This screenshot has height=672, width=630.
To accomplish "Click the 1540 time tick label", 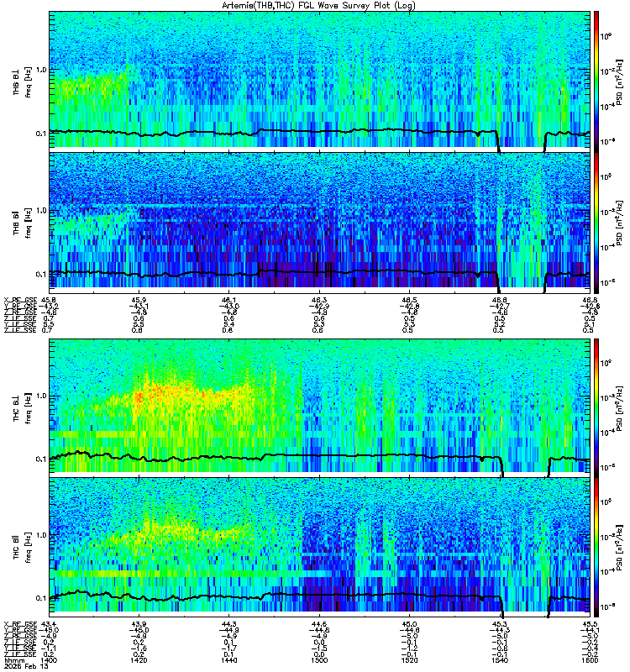I will click(x=500, y=661).
